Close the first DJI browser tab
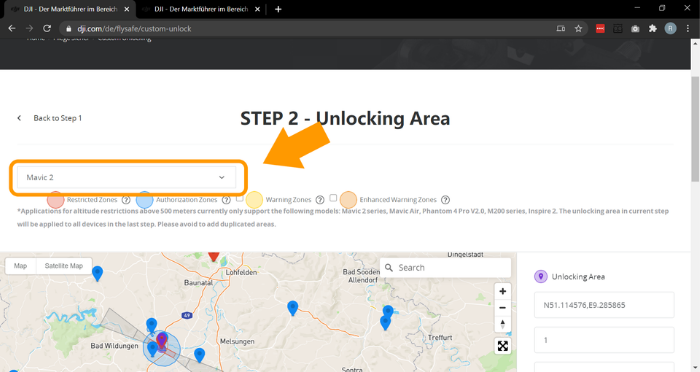The width and height of the screenshot is (700, 372). (x=127, y=9)
